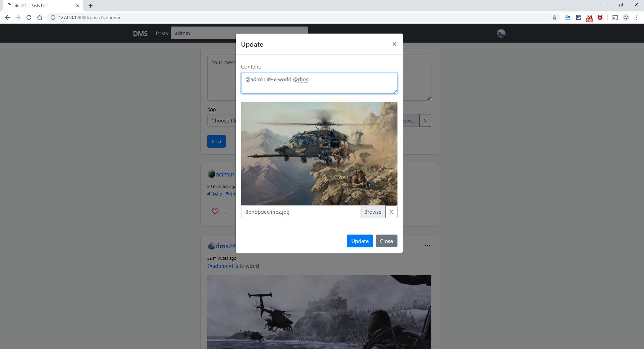The width and height of the screenshot is (644, 349).
Task: Open the user avatar in the navbar
Action: (501, 33)
